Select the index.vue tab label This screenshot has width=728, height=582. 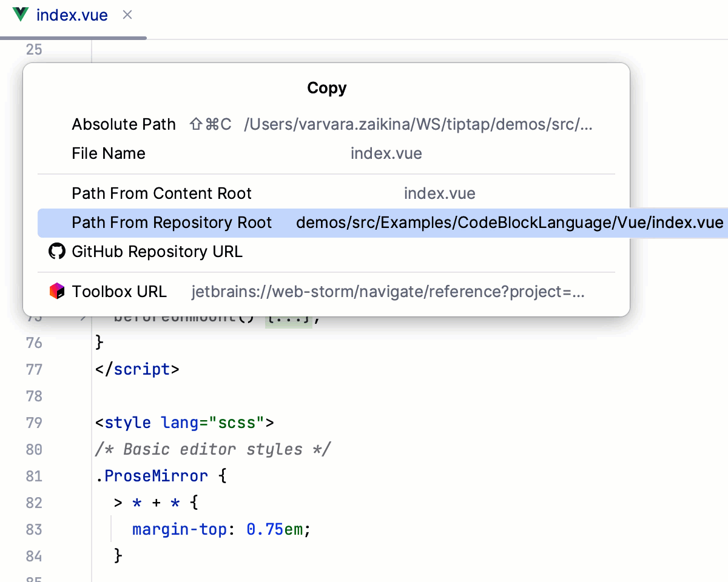coord(72,15)
